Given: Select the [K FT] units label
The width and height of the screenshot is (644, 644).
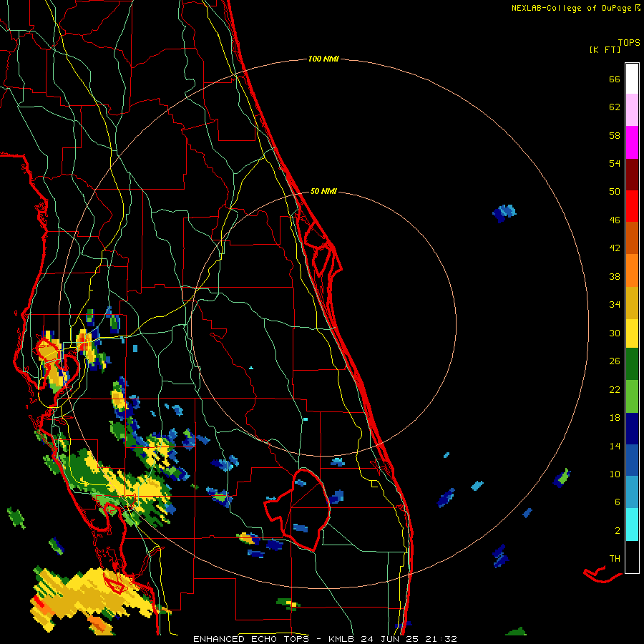Looking at the screenshot, I should tap(605, 49).
